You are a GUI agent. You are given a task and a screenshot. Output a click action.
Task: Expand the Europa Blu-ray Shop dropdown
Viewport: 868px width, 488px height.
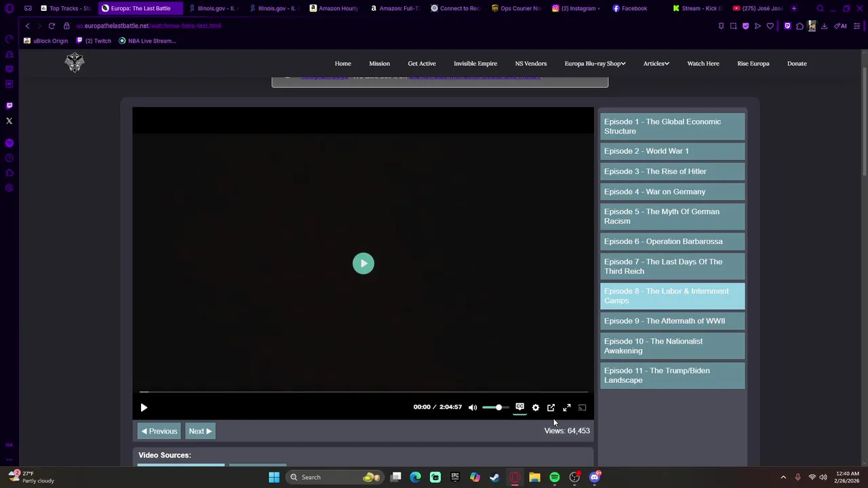(x=595, y=64)
